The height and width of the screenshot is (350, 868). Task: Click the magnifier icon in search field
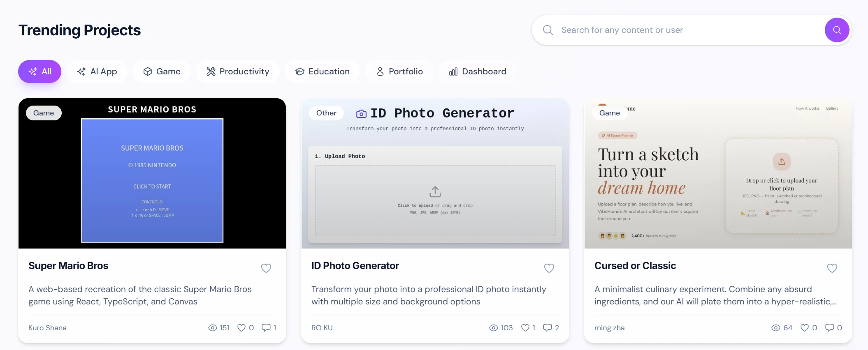click(x=548, y=30)
